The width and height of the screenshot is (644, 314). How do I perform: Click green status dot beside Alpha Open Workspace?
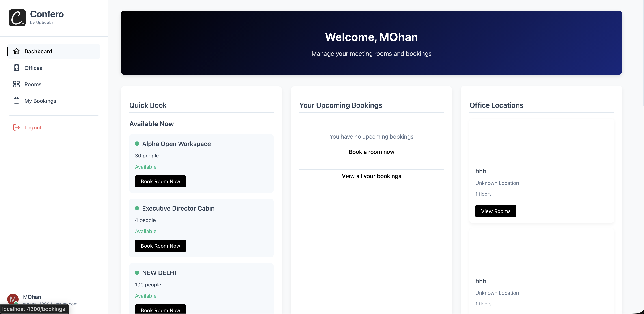[137, 144]
